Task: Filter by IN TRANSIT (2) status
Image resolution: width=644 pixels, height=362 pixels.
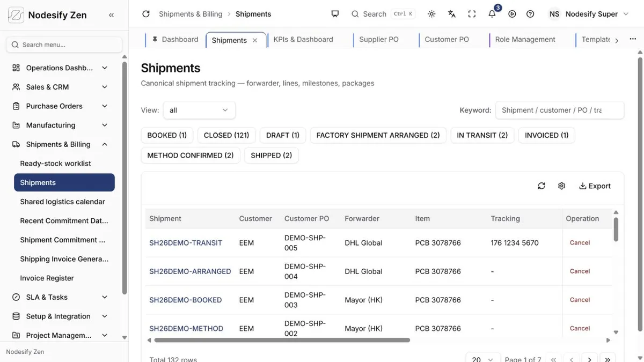Action: (x=482, y=135)
